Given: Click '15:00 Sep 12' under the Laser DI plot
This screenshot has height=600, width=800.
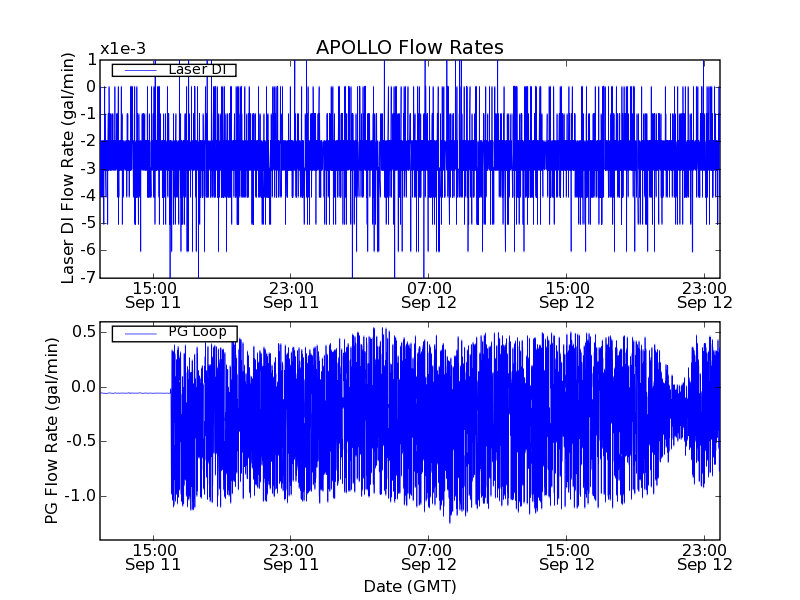Looking at the screenshot, I should [567, 295].
